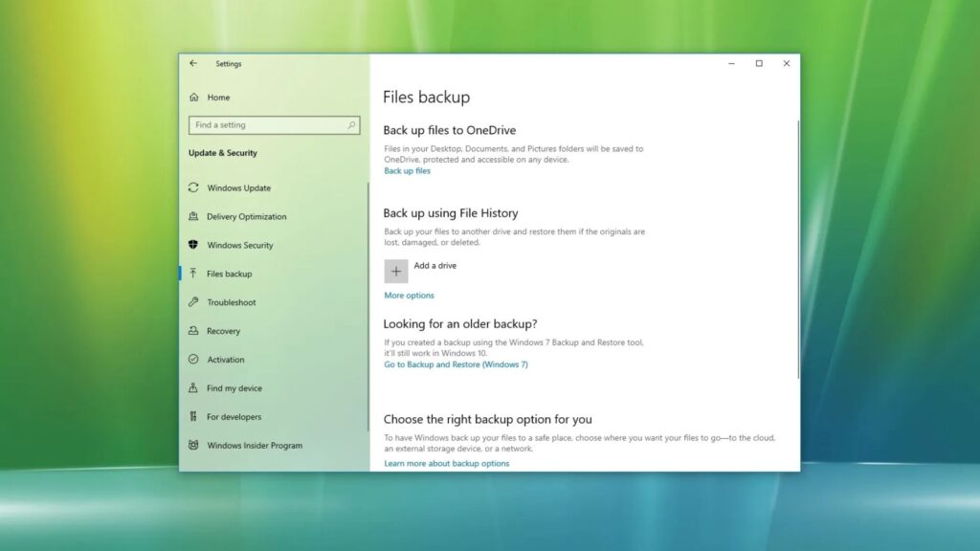Open Go to Backup and Restore (Windows 7)

coord(456,364)
